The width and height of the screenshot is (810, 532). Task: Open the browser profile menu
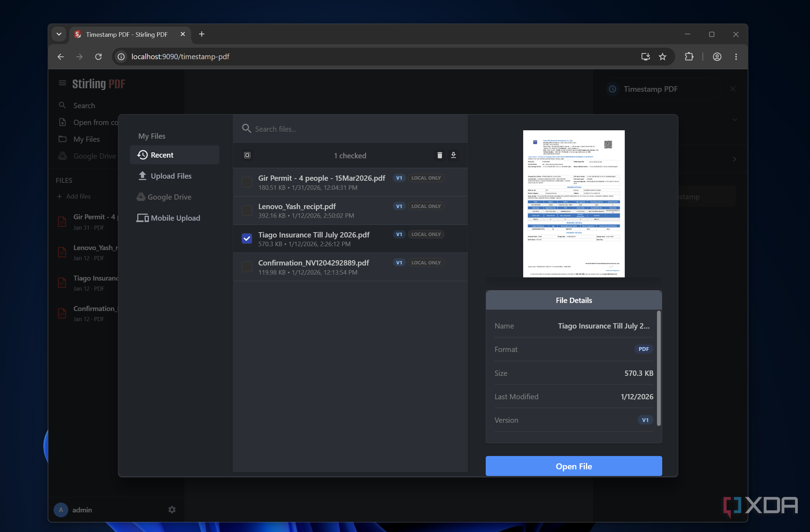pos(717,56)
